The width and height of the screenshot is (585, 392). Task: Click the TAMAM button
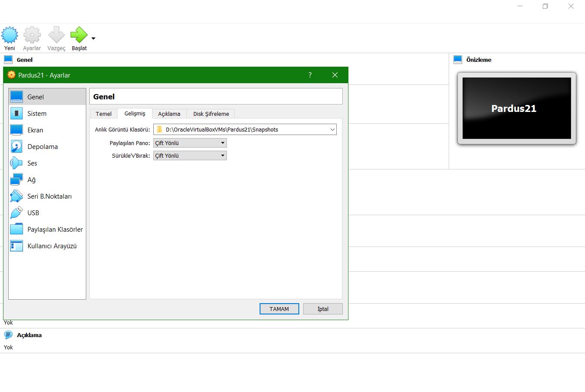(279, 309)
